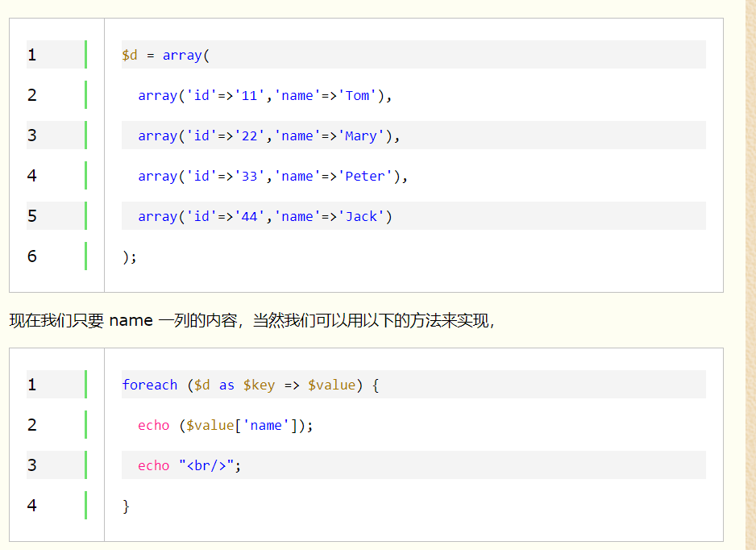Click line number 3 of second code block
This screenshot has height=550, width=756.
pyautogui.click(x=31, y=465)
